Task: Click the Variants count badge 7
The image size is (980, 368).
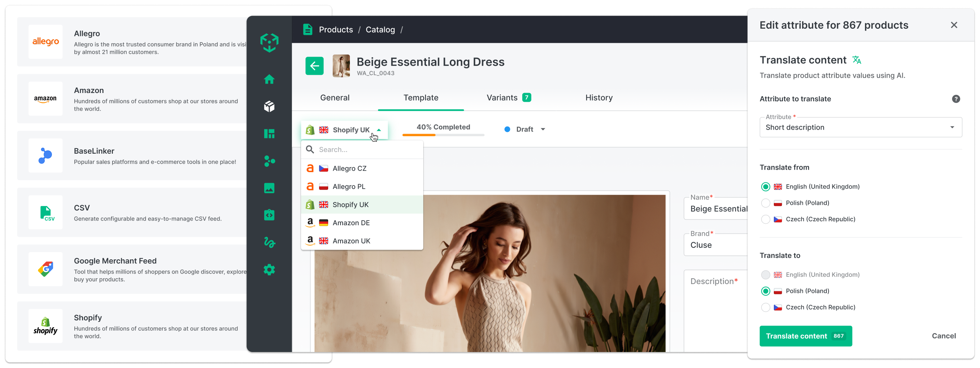Action: click(526, 97)
